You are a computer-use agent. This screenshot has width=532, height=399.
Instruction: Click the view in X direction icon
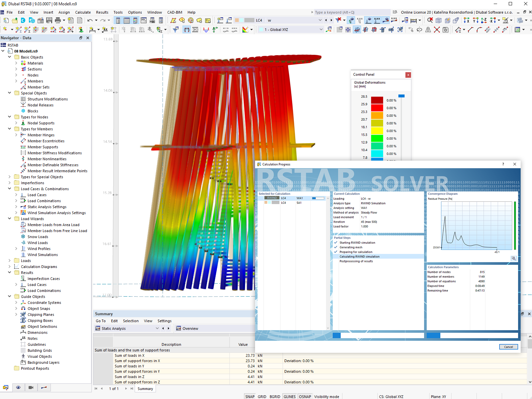click(467, 20)
